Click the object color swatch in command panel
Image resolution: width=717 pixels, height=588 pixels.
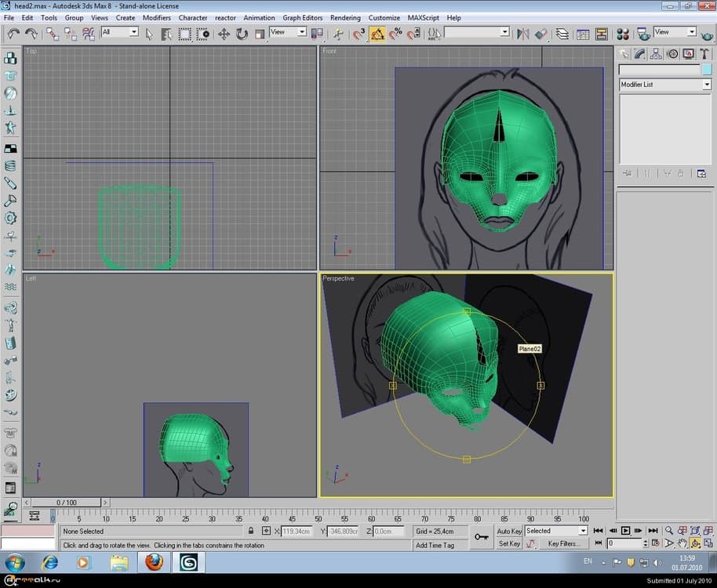tap(706, 70)
